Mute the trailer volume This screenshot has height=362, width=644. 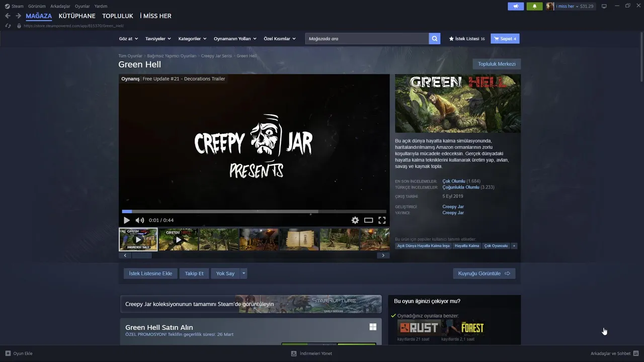pyautogui.click(x=139, y=220)
